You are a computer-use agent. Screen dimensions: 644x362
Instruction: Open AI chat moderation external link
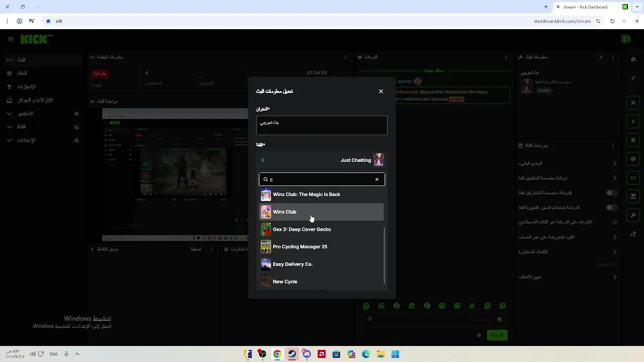[615, 222]
